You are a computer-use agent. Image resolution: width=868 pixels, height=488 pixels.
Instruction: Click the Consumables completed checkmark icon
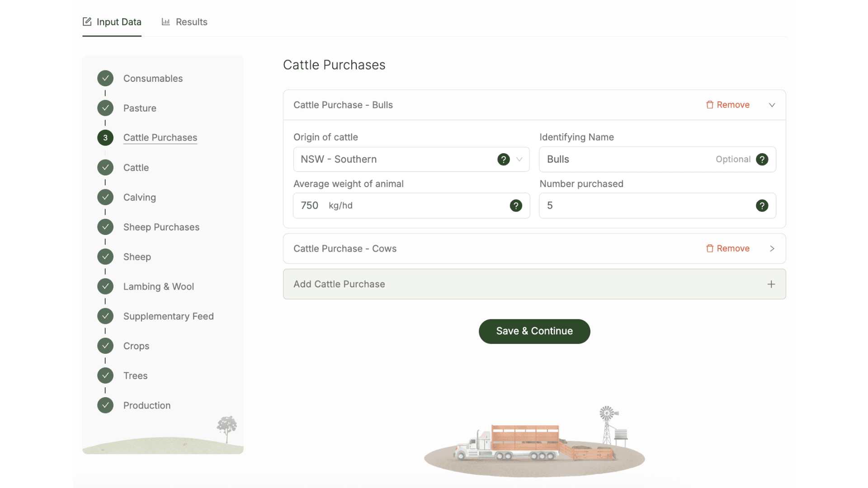tap(105, 78)
